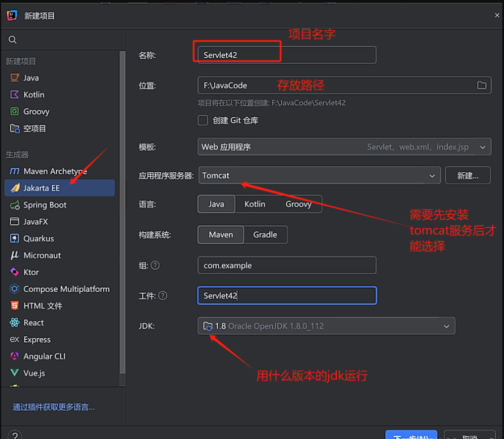Select Express generator in list

pos(60,339)
